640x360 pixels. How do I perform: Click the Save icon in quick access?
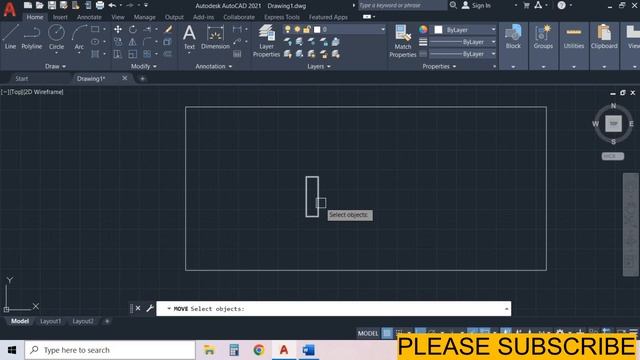[52, 5]
